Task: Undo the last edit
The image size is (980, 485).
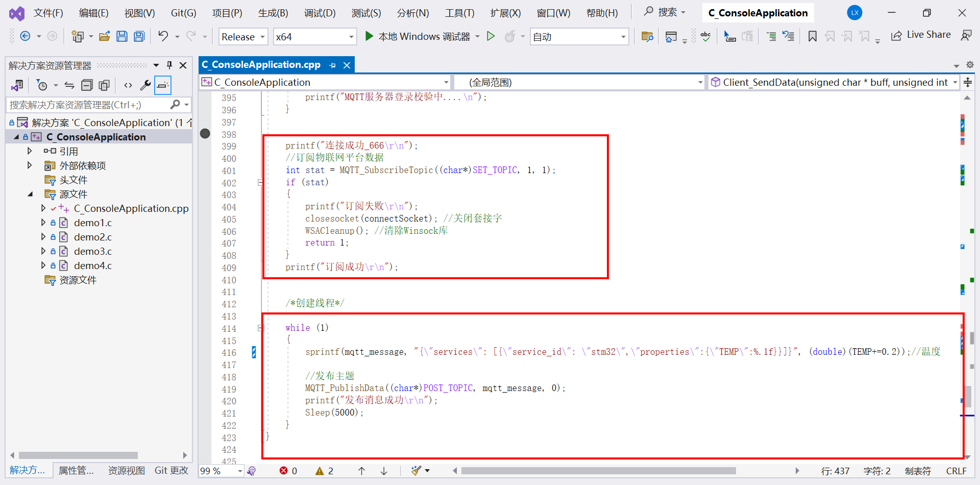Action: (x=163, y=36)
